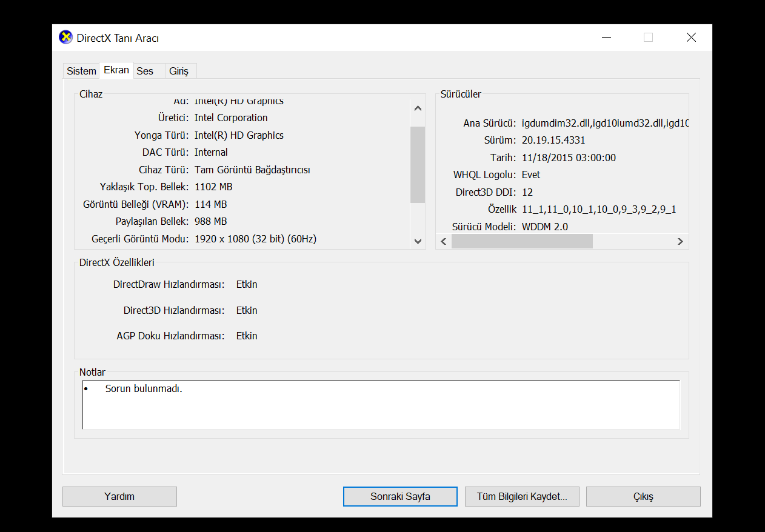Click Cihaz panel scroll down arrow

[418, 241]
